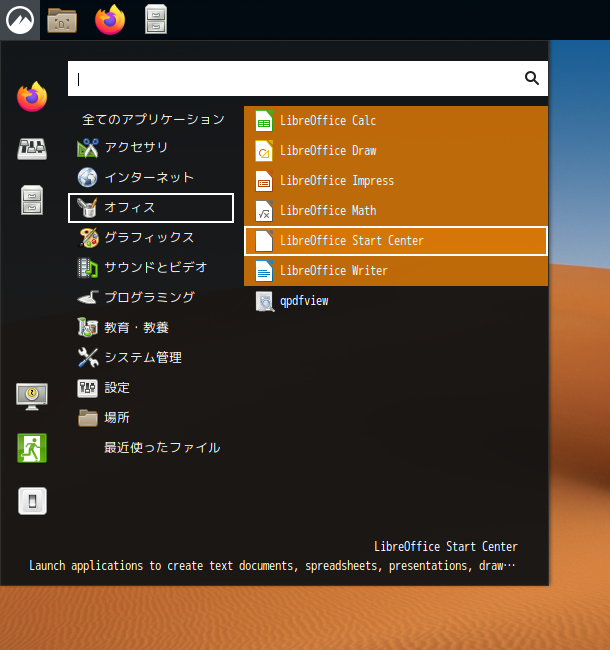Open the file cabinet icon in the sidebar
610x650 pixels.
click(32, 200)
